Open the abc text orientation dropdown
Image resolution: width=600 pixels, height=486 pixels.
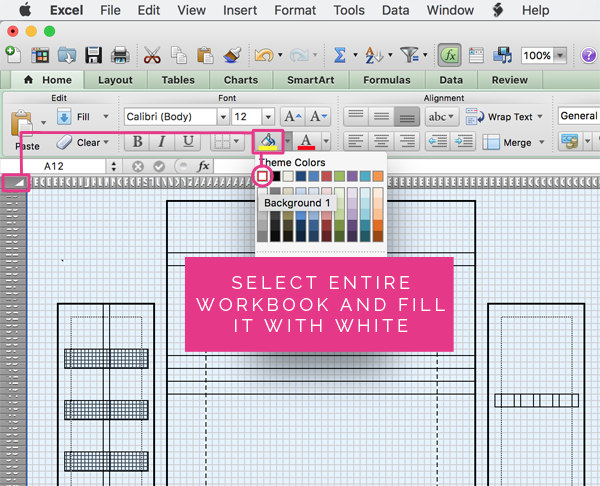pyautogui.click(x=441, y=116)
